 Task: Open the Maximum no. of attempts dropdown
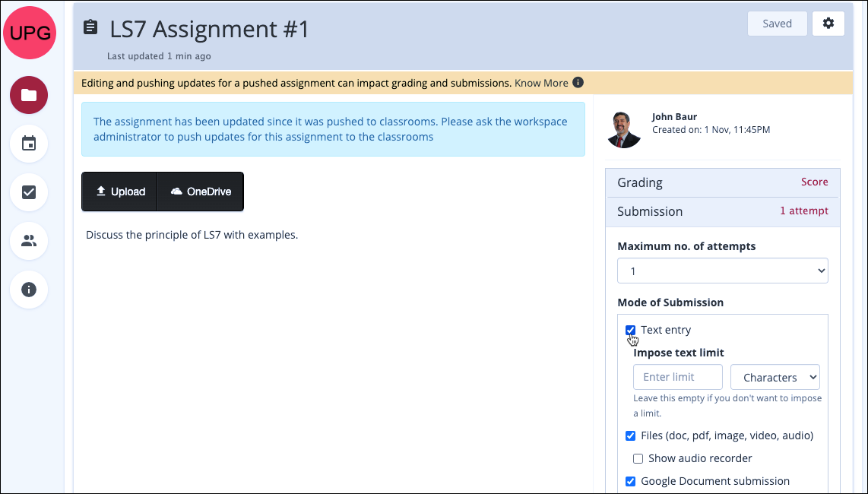pyautogui.click(x=722, y=271)
